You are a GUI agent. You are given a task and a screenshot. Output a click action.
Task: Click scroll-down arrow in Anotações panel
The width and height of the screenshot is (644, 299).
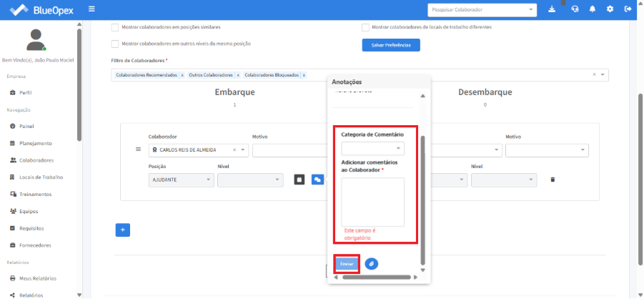(x=422, y=270)
